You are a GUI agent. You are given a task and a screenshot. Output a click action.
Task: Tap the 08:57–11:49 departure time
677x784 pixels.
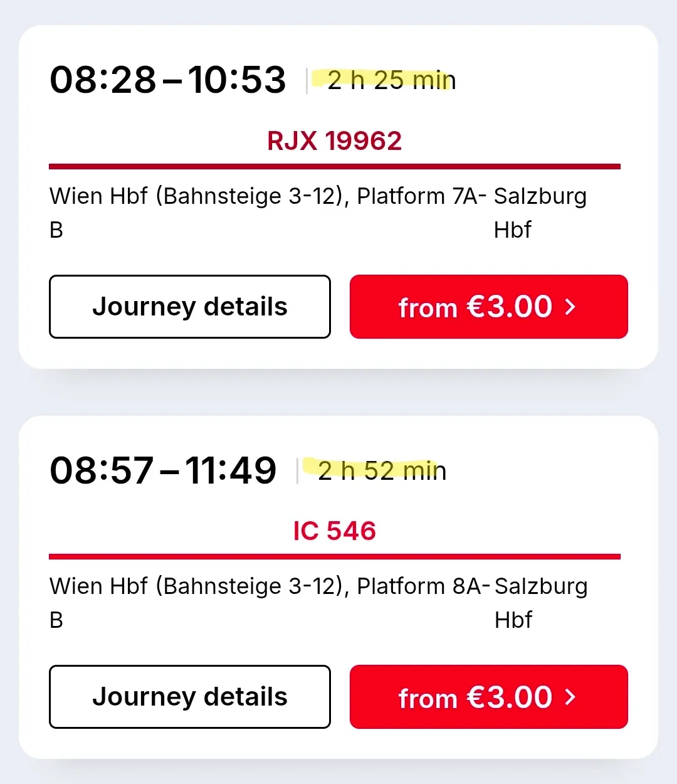(163, 470)
